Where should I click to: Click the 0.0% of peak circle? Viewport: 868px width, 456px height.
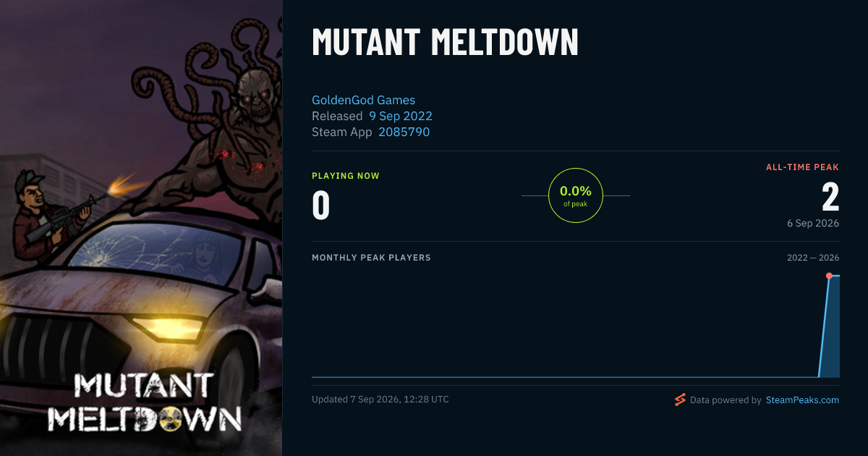[576, 195]
